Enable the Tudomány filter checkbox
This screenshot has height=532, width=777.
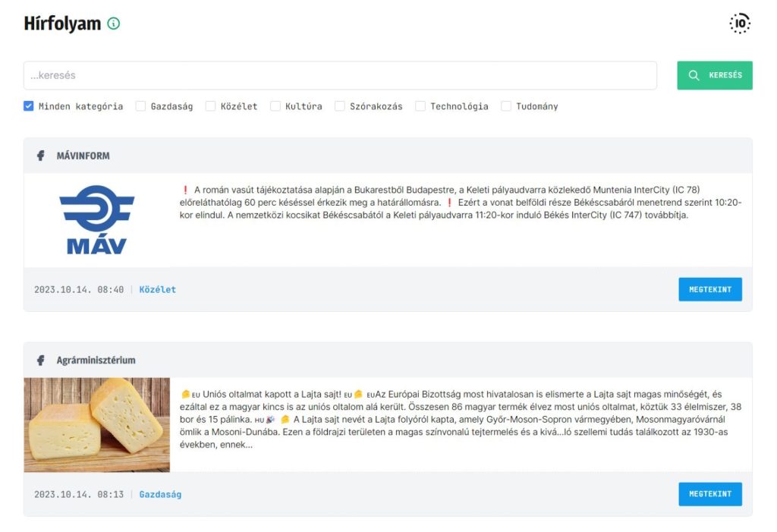(506, 106)
